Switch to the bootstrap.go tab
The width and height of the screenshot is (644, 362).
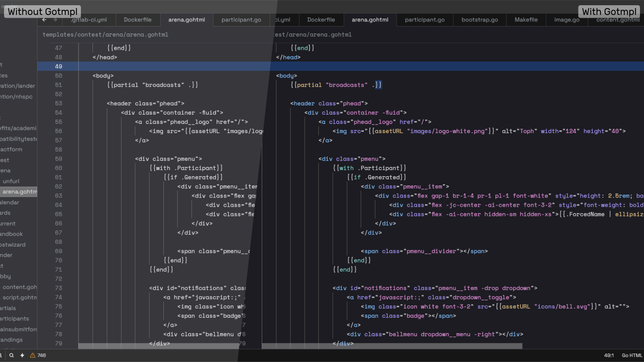[x=479, y=20]
